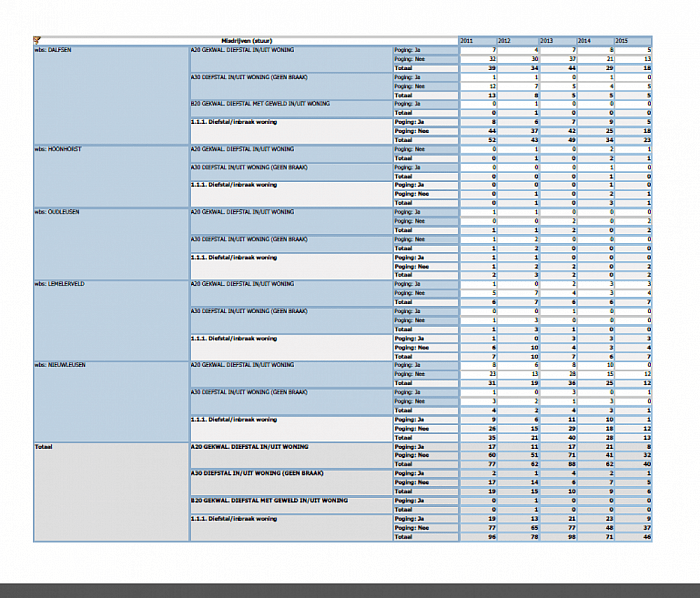Click '1.1.1. Diefstal/inbraak woning' under DALFSEN
700x598 pixels.
pyautogui.click(x=233, y=122)
